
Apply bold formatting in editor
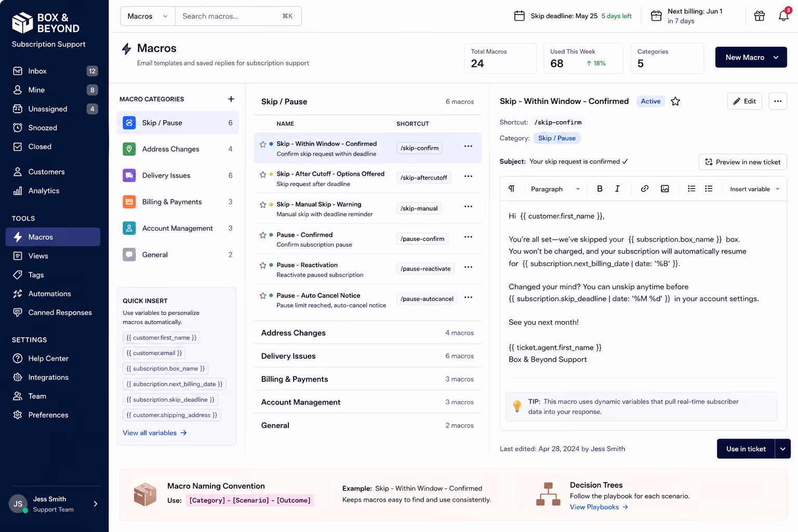(600, 189)
